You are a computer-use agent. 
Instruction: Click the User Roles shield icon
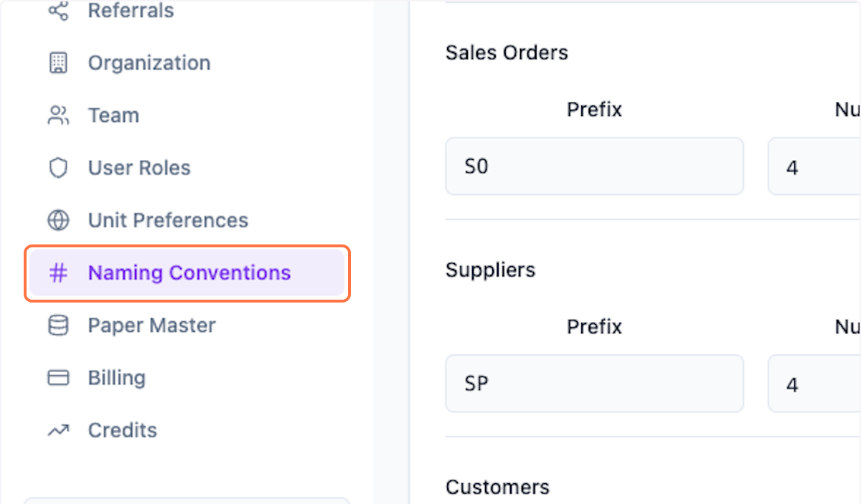pyautogui.click(x=58, y=168)
